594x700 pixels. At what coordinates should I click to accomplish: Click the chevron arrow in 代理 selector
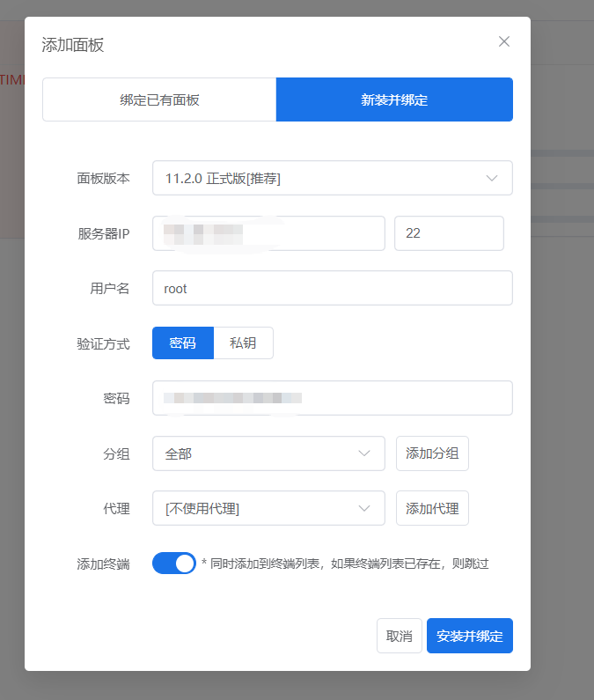click(364, 508)
